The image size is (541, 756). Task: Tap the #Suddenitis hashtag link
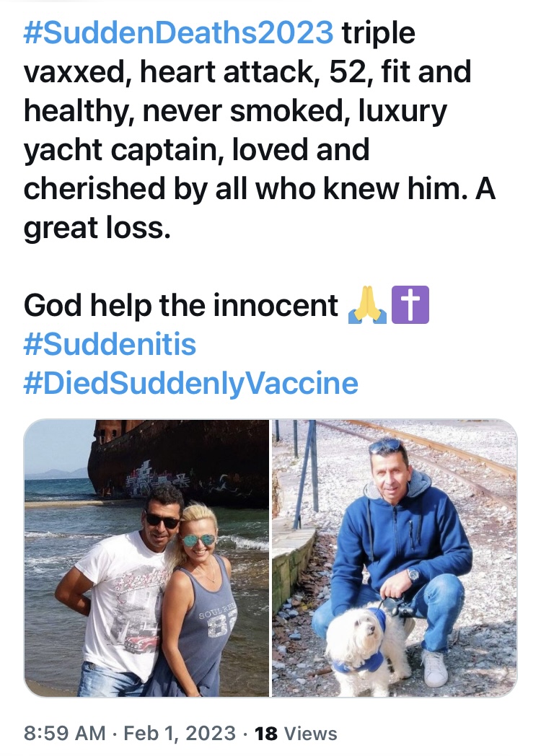click(110, 344)
